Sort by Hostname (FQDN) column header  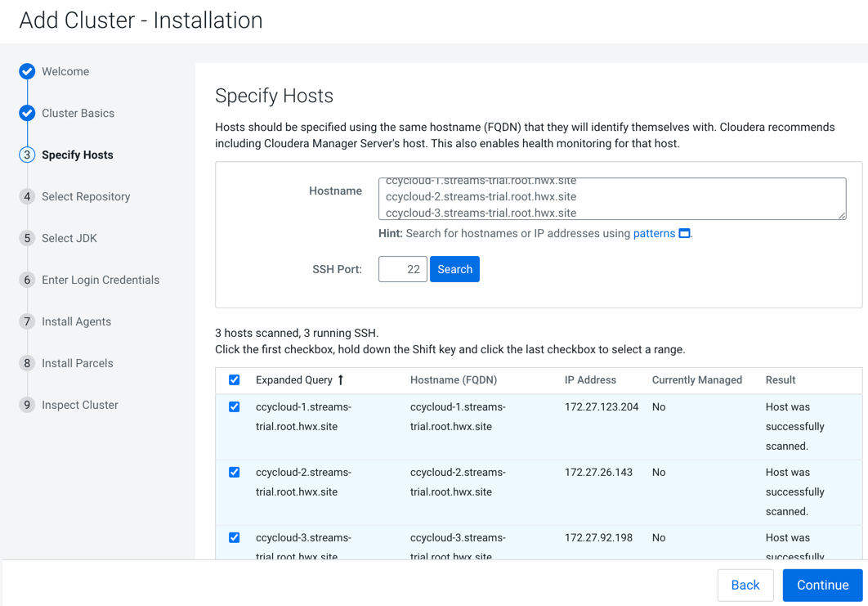453,380
